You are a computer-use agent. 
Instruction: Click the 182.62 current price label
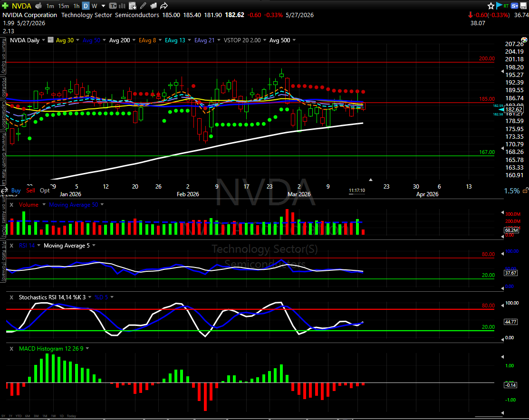(513, 110)
